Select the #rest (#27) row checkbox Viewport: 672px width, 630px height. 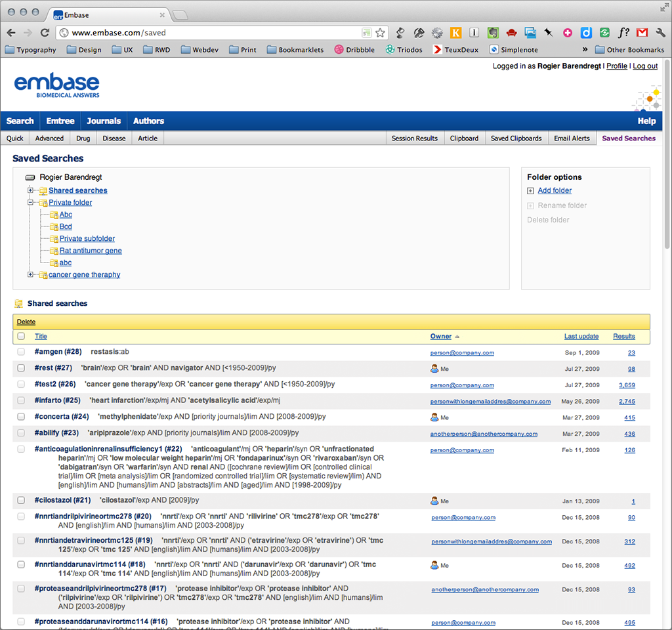coord(21,368)
